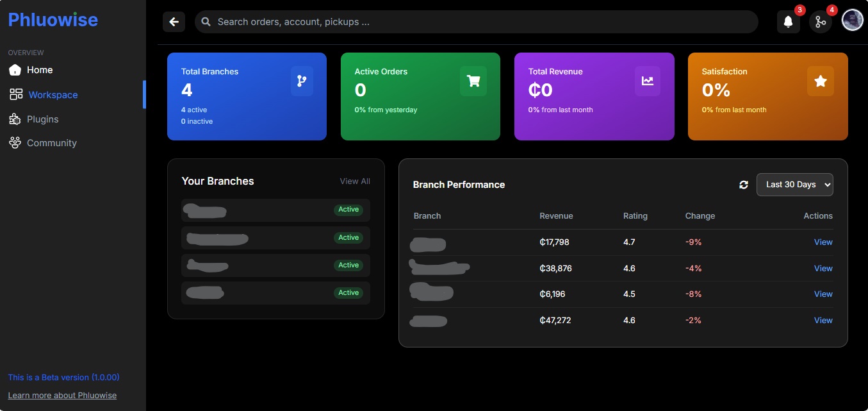868x411 pixels.
Task: Click View All in Your Branches
Action: pyautogui.click(x=355, y=181)
